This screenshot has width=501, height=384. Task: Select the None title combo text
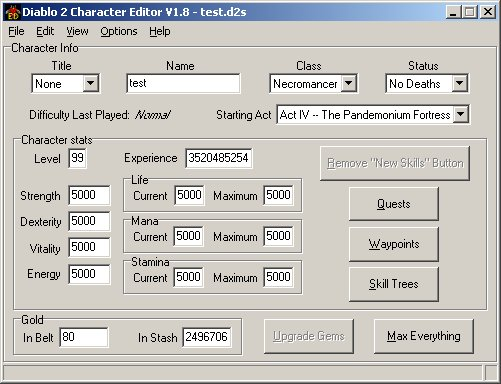(x=48, y=84)
